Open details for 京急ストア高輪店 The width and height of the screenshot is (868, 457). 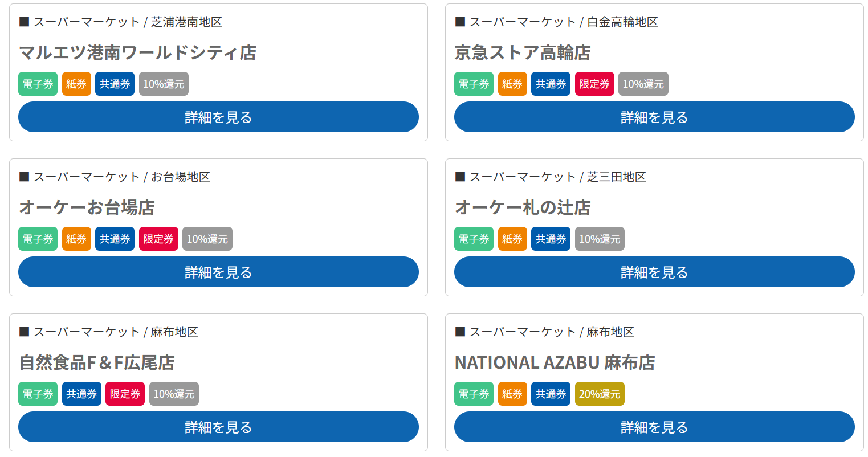coord(654,117)
